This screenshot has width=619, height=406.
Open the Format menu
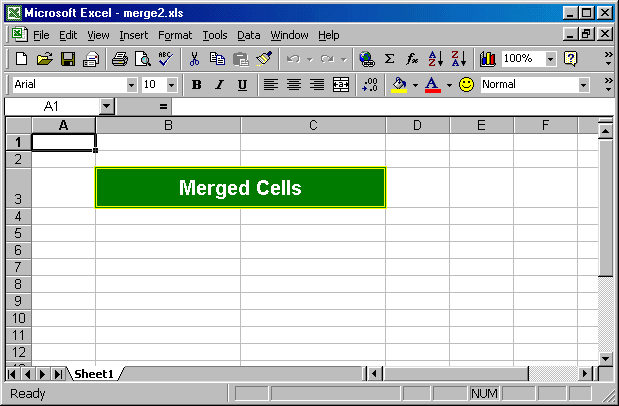tap(175, 35)
